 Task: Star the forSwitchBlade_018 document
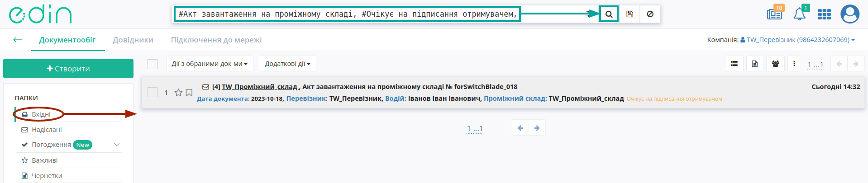pos(178,93)
